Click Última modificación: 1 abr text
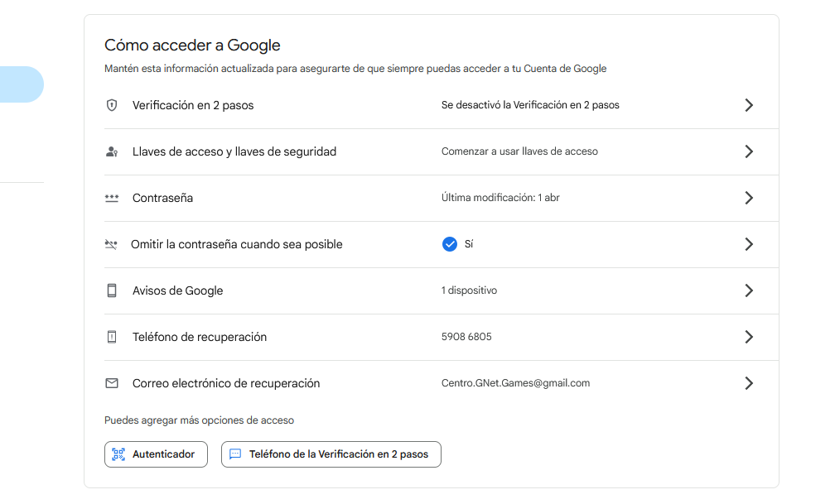Image resolution: width=835 pixels, height=504 pixels. point(500,198)
